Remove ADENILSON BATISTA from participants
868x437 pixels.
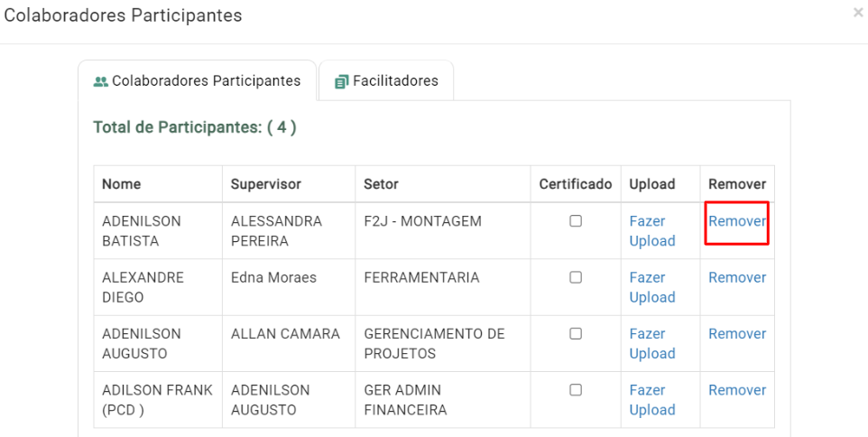point(737,221)
